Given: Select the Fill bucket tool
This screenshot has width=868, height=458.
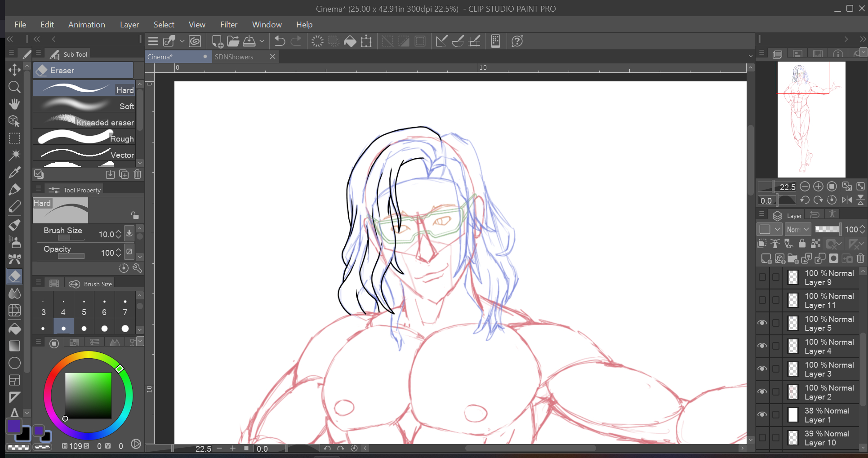Looking at the screenshot, I should pyautogui.click(x=14, y=329).
